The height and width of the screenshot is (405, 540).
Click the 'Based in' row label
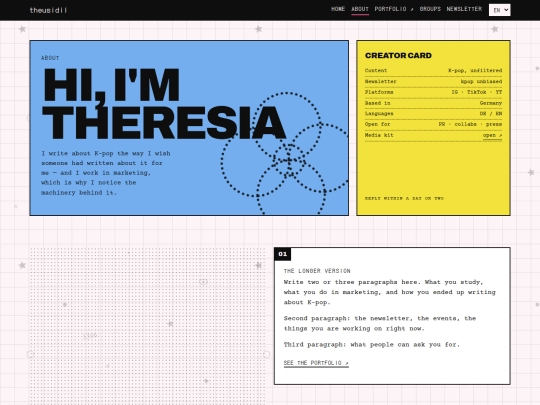click(377, 103)
